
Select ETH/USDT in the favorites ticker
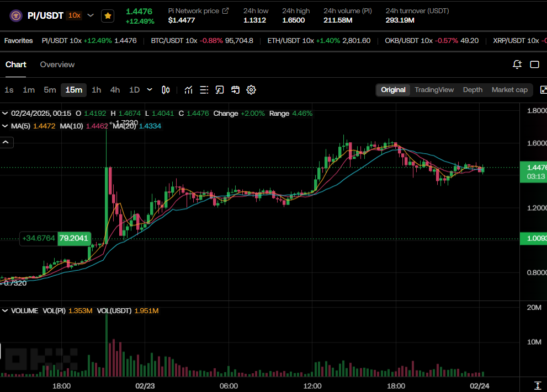[319, 41]
